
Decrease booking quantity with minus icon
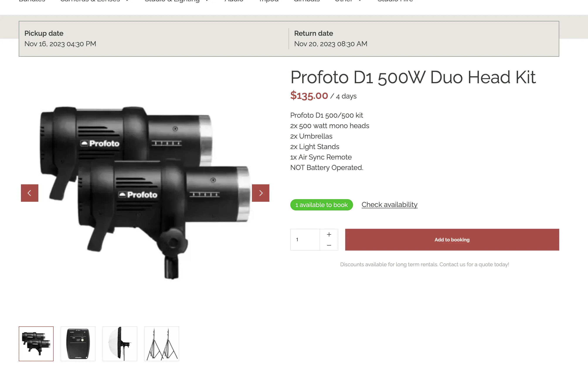tap(329, 245)
